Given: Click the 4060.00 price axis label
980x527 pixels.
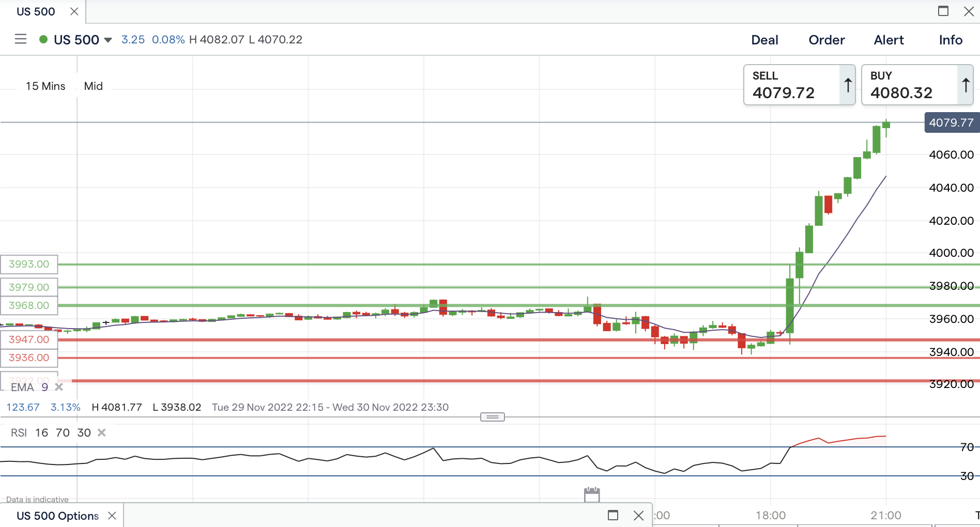Looking at the screenshot, I should click(x=951, y=154).
